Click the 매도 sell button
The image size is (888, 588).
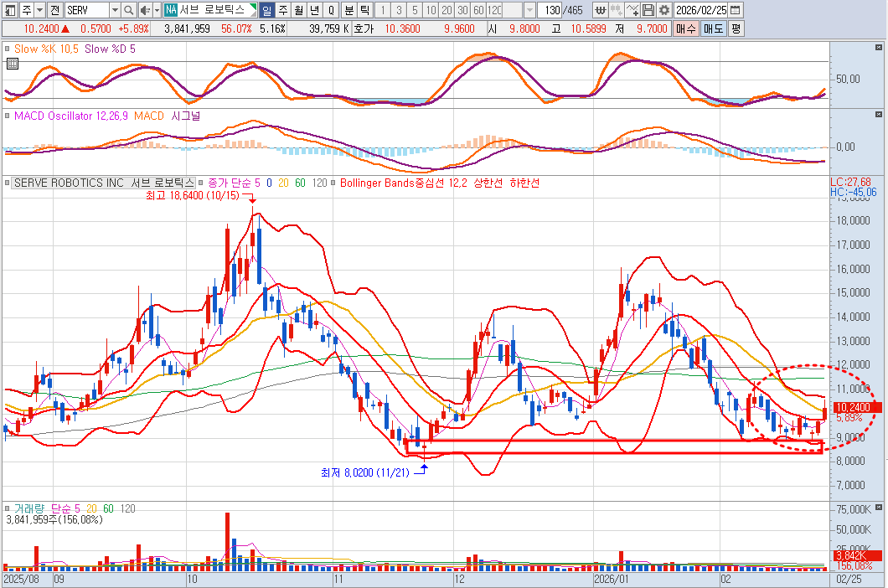click(x=713, y=28)
